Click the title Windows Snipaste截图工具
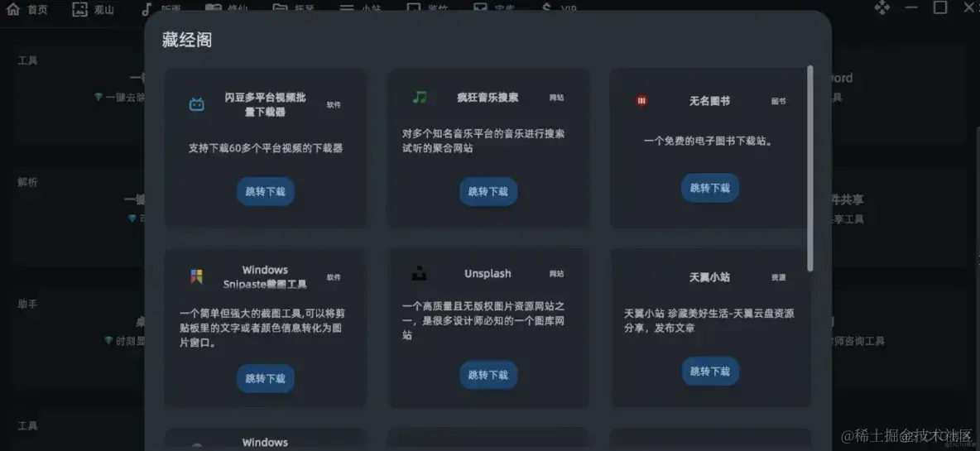The width and height of the screenshot is (980, 451). [265, 277]
